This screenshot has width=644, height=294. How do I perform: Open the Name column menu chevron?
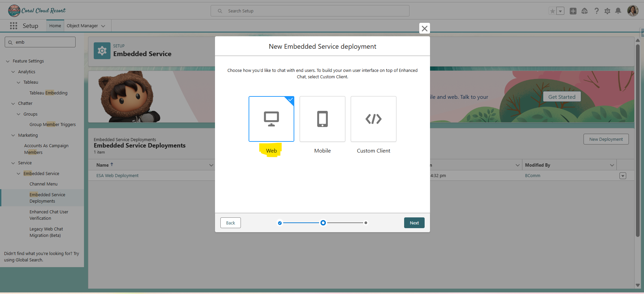point(211,165)
